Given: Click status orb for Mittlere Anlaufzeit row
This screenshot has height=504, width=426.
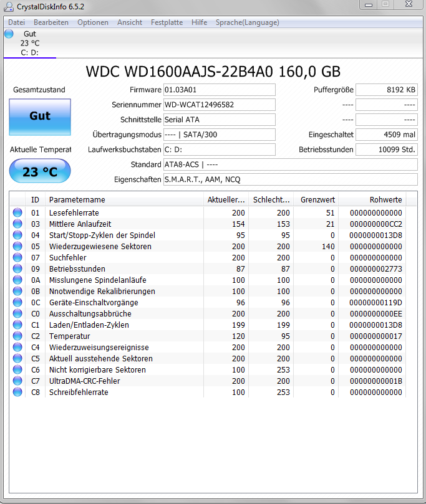Looking at the screenshot, I should pos(17,224).
